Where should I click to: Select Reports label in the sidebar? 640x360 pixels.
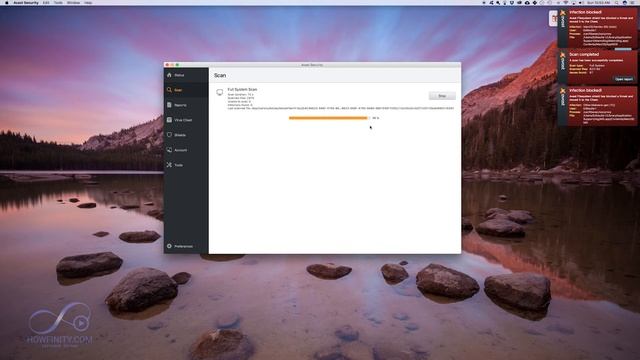click(x=180, y=105)
